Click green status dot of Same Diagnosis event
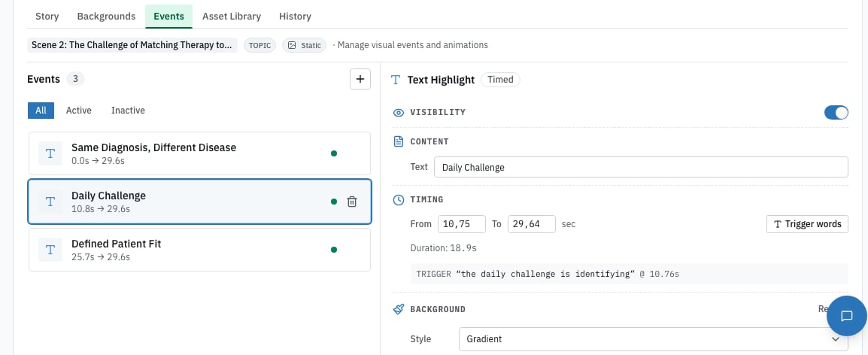868x355 pixels. 334,153
